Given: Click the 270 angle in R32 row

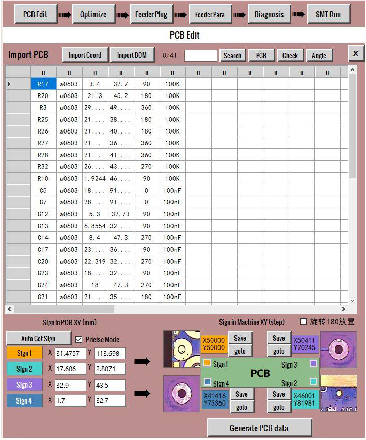Looking at the screenshot, I should tap(147, 167).
